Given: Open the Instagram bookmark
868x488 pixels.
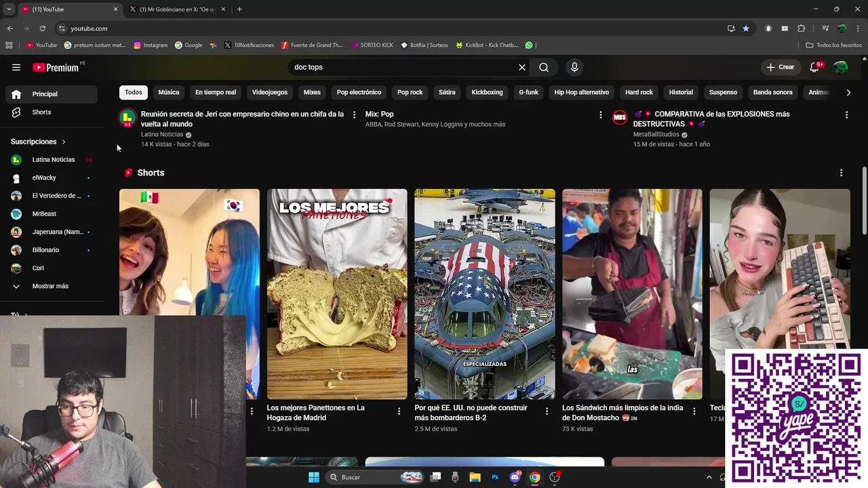Looking at the screenshot, I should (151, 45).
